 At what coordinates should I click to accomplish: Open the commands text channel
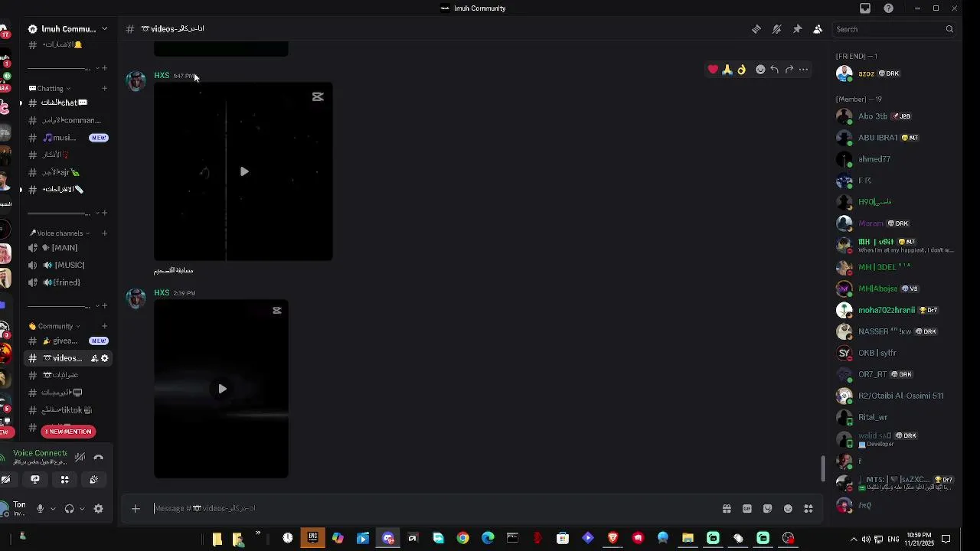click(69, 120)
